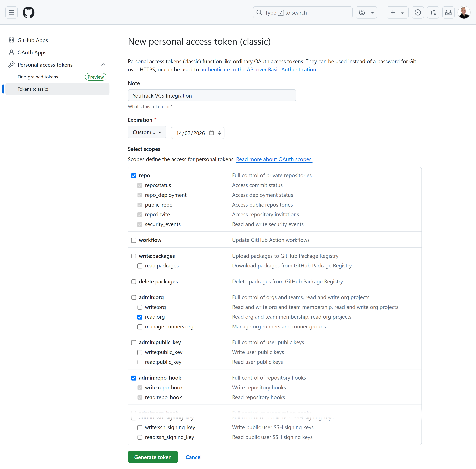Open GitHub Apps settings page
476x469 pixels.
32,40
